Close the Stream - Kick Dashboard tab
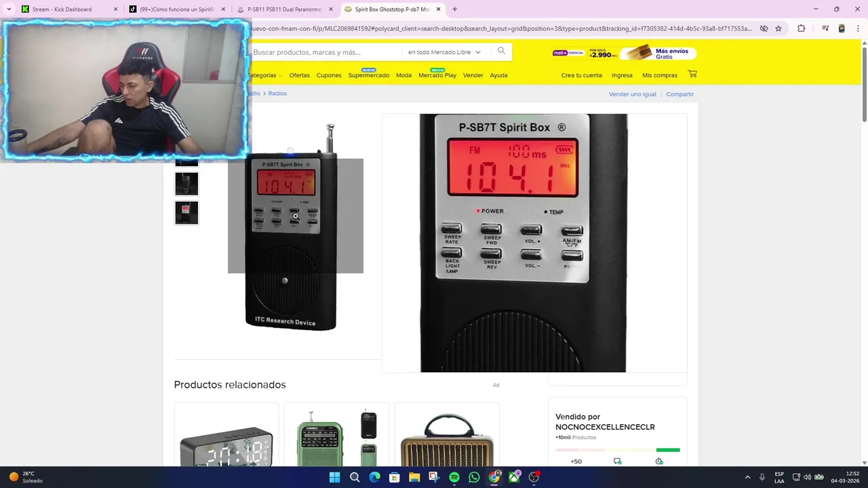868x488 pixels. click(x=115, y=9)
